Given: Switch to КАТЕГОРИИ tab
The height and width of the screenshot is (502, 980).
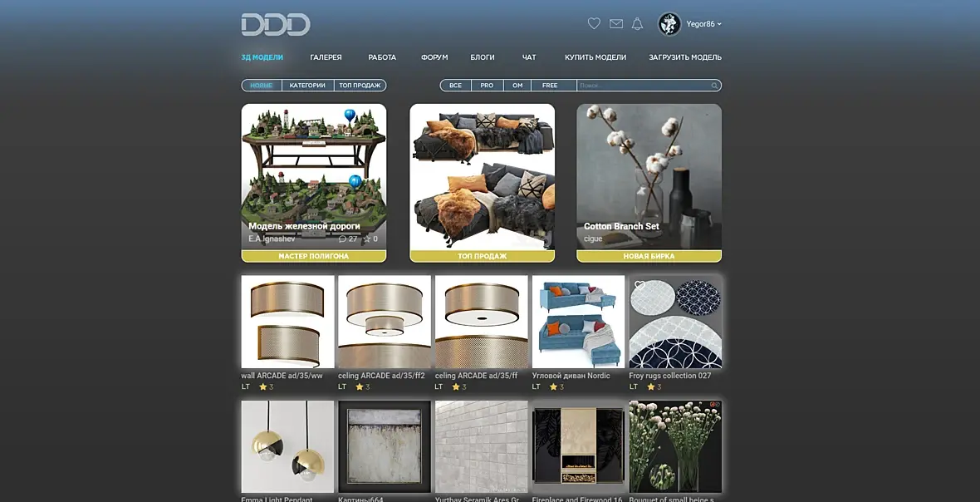Looking at the screenshot, I should click(307, 86).
